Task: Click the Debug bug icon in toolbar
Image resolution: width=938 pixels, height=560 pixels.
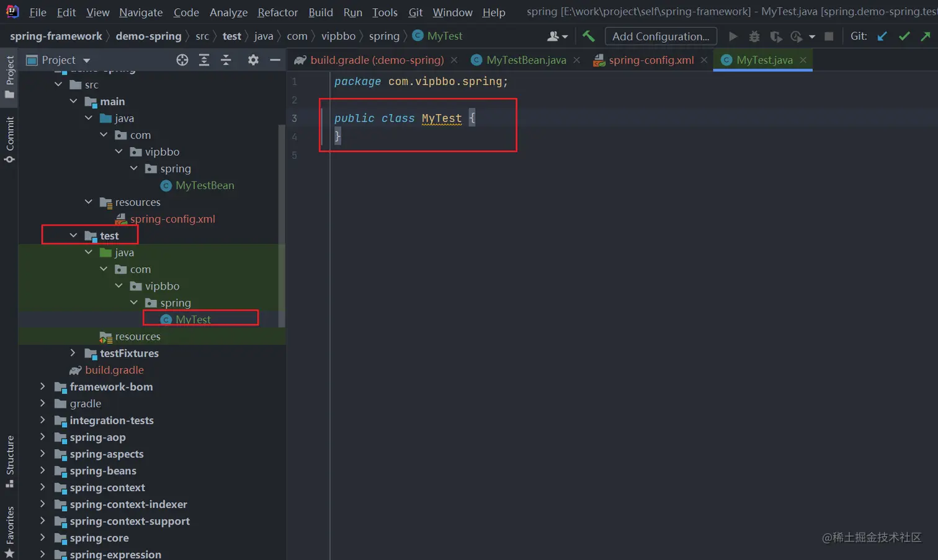Action: 754,36
